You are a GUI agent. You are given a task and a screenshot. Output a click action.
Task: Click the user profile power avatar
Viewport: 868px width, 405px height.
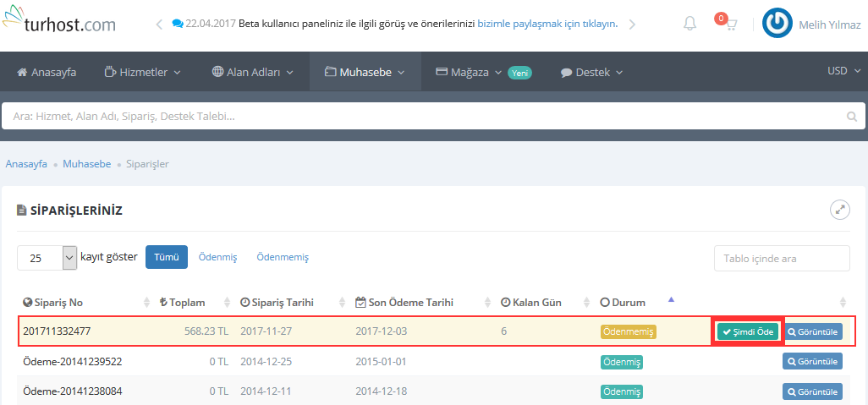point(777,24)
